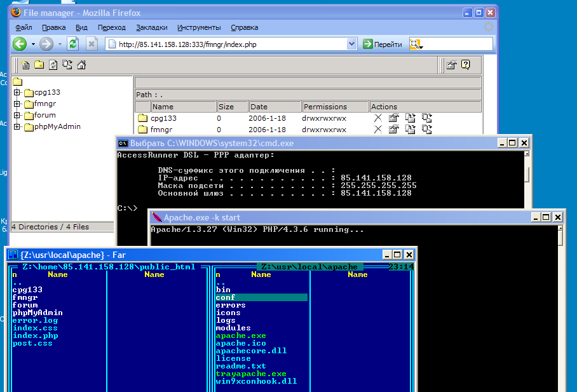Viewport: 577px width, 392px height.
Task: Open the Инструменты menu
Action: [x=199, y=27]
